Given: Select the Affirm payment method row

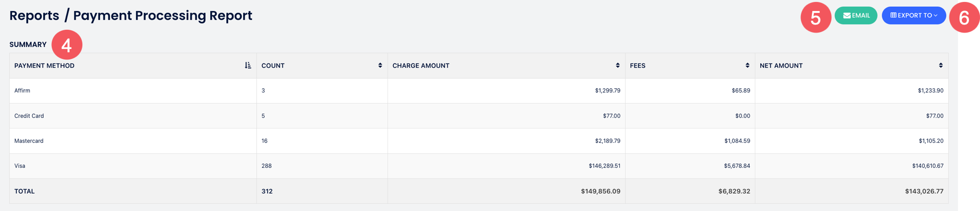Looking at the screenshot, I should click(23, 91).
